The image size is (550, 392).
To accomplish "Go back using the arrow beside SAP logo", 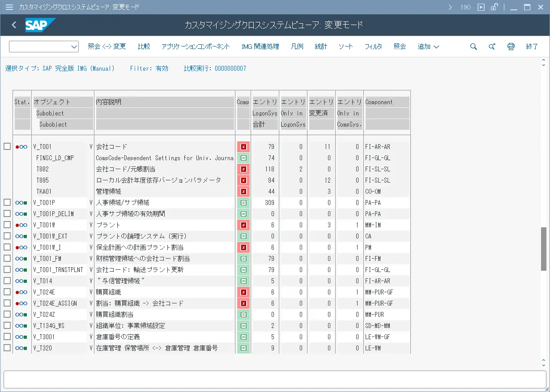I will [14, 25].
